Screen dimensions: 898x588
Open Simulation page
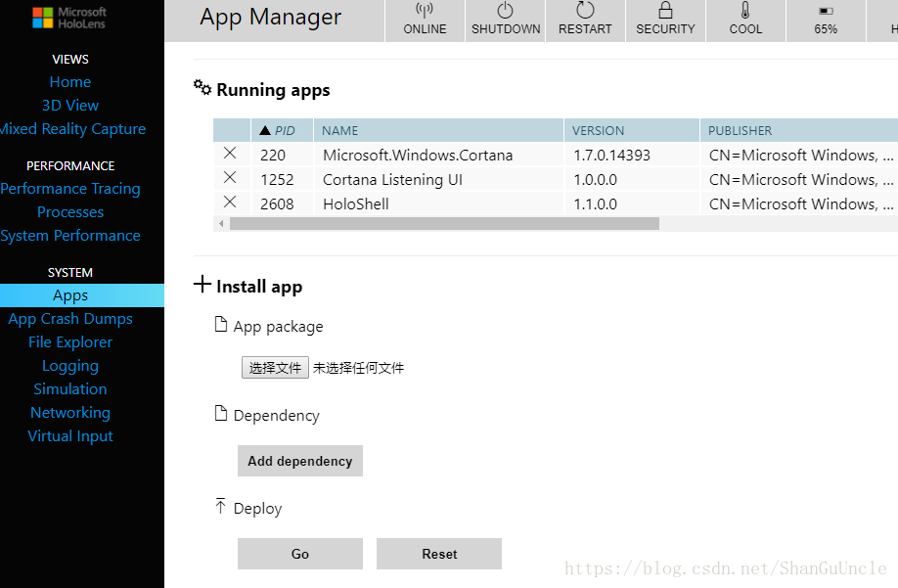pos(69,388)
